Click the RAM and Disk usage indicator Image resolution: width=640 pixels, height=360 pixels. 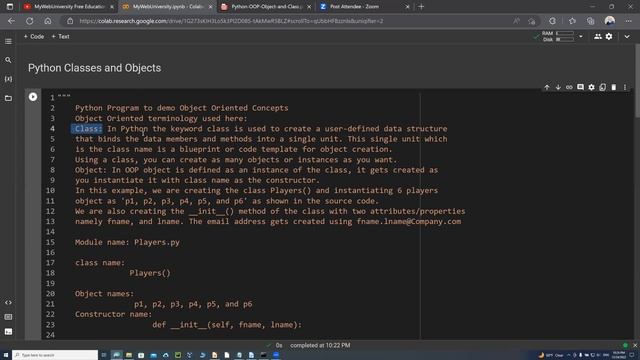[558, 36]
